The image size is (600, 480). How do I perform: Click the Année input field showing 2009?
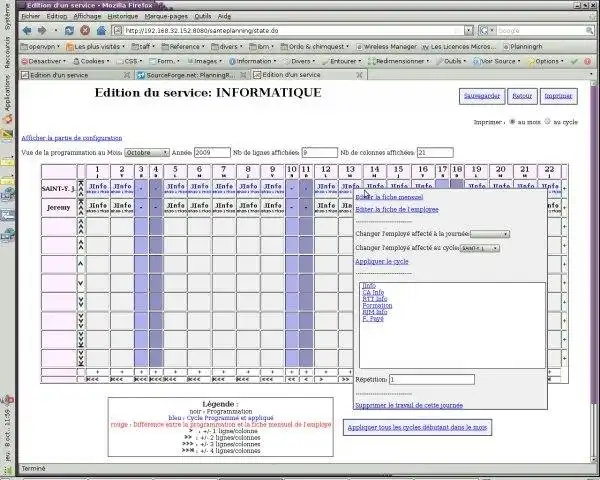click(x=212, y=152)
